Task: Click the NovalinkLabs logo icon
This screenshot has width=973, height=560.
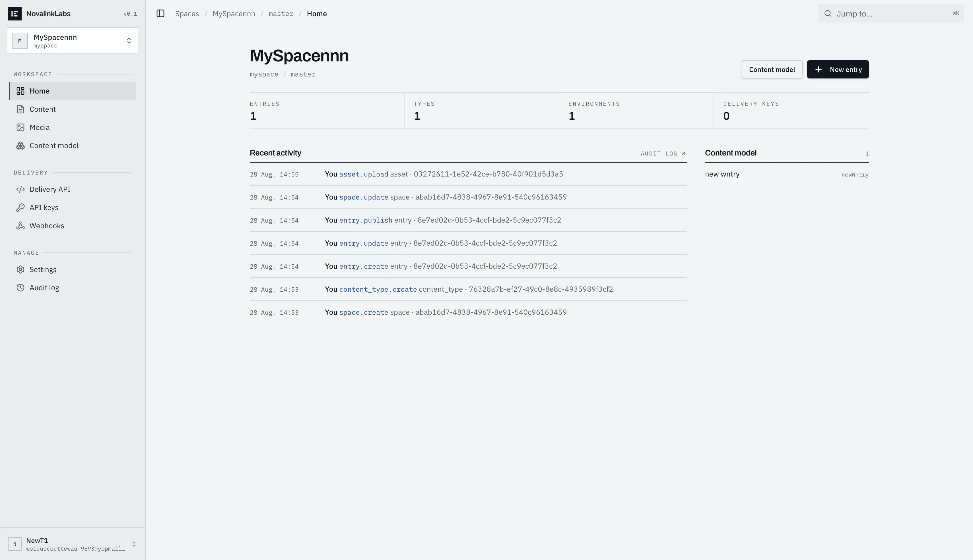Action: point(15,13)
